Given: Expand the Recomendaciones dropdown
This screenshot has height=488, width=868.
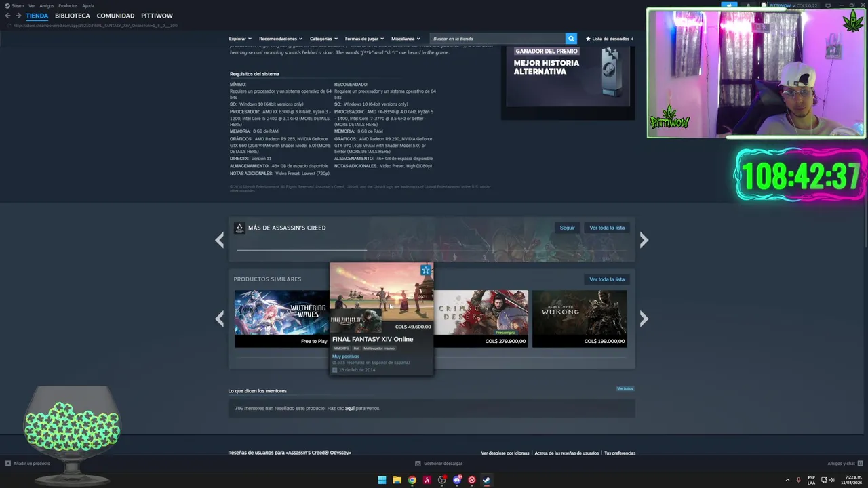Looking at the screenshot, I should coord(280,39).
